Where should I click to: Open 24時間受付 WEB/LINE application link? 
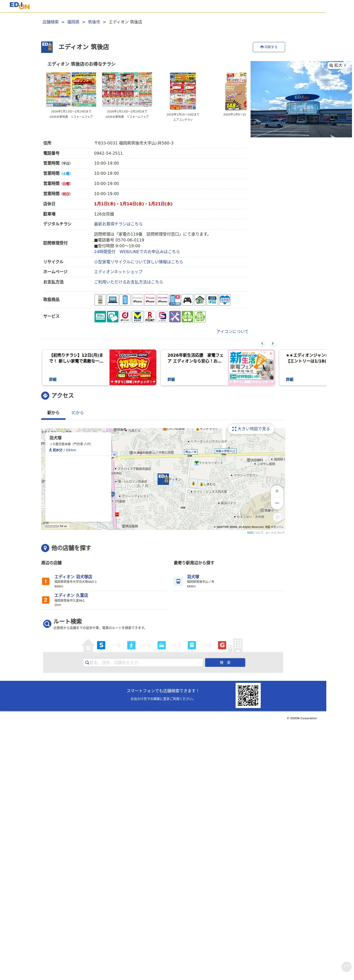pos(137,252)
